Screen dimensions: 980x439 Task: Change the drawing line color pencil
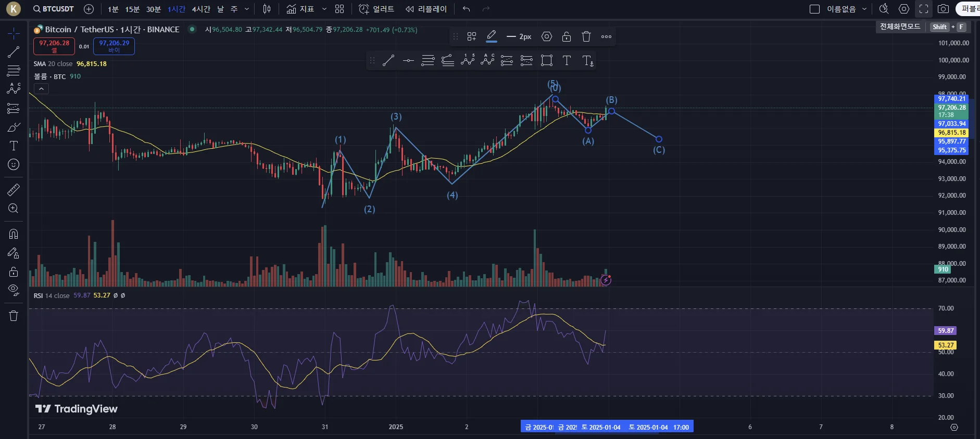(491, 36)
